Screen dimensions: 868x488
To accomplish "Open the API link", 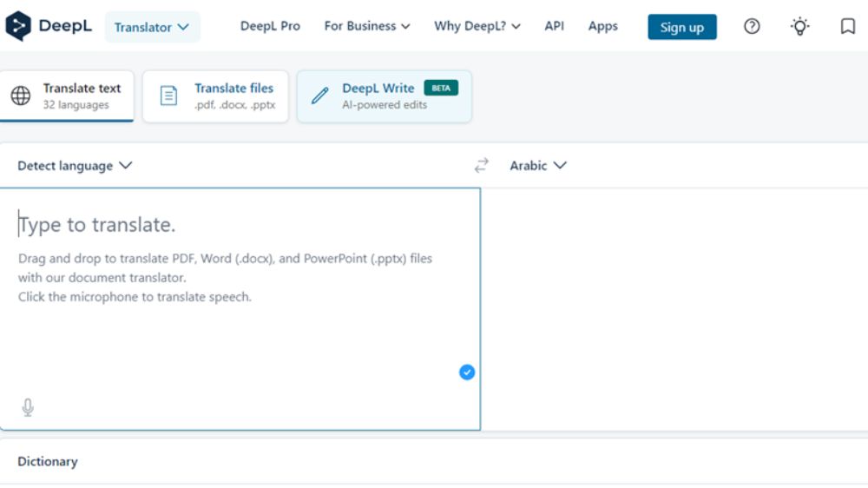I will tap(554, 26).
